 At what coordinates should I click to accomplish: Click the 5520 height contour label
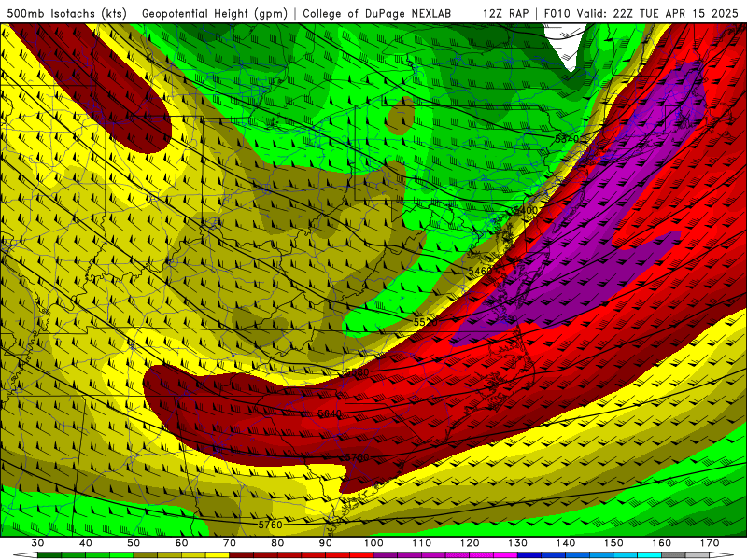[x=425, y=322]
